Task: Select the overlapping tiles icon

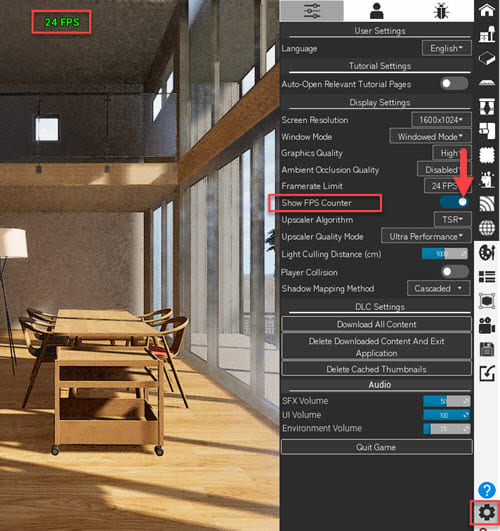Action: pyautogui.click(x=487, y=130)
